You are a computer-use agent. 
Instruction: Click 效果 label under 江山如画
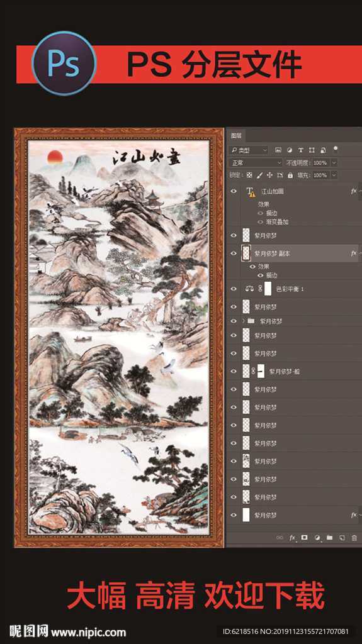(264, 204)
